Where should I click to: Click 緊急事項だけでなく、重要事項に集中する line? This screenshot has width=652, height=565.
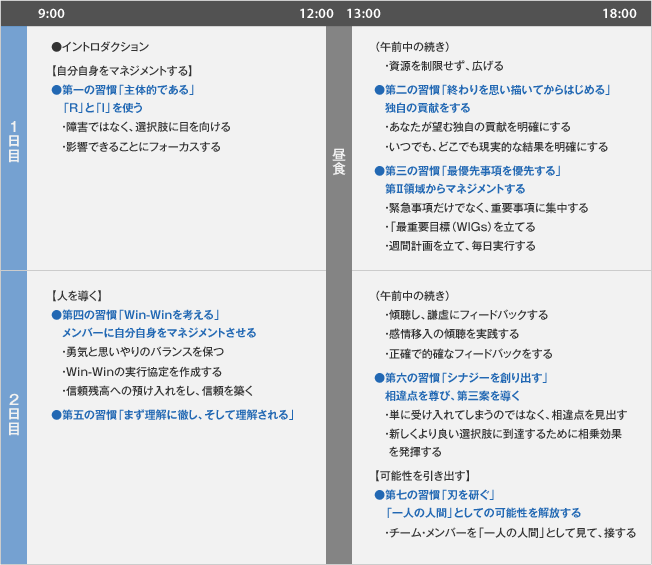tap(487, 208)
